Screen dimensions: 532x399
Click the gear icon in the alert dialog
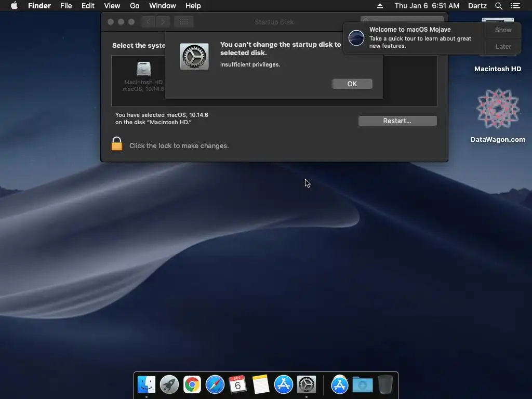click(x=194, y=57)
